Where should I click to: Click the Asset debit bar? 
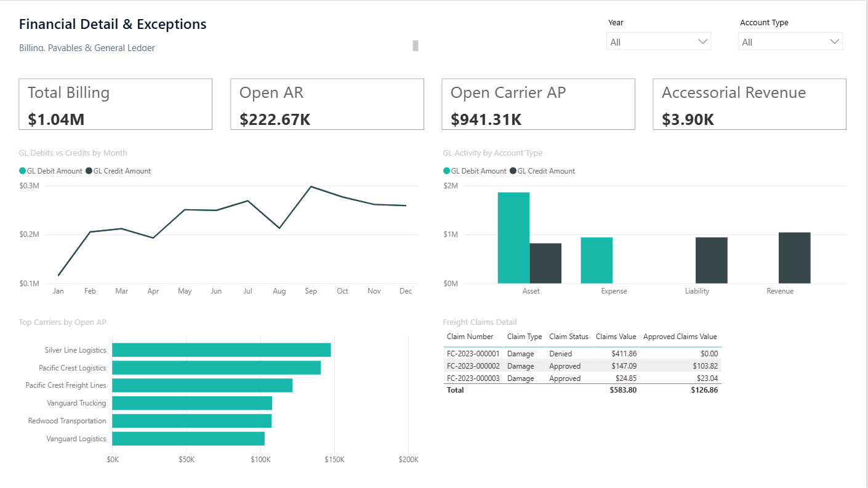513,238
